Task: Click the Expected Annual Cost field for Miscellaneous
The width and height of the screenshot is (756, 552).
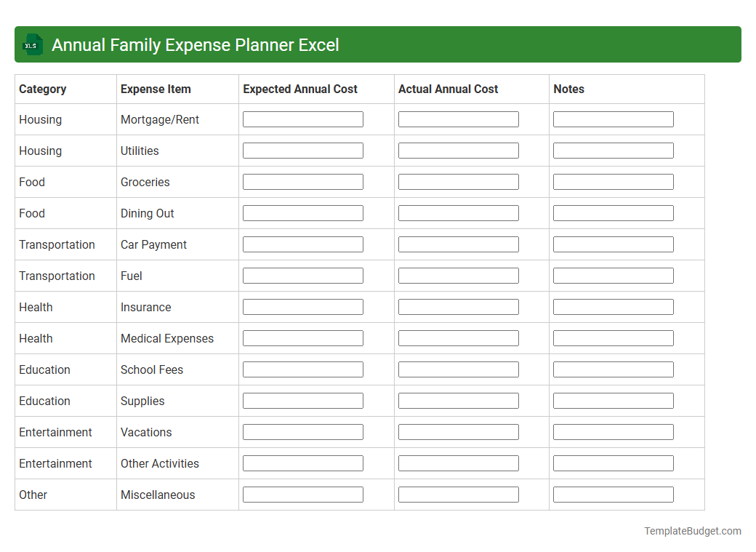Action: 302,494
